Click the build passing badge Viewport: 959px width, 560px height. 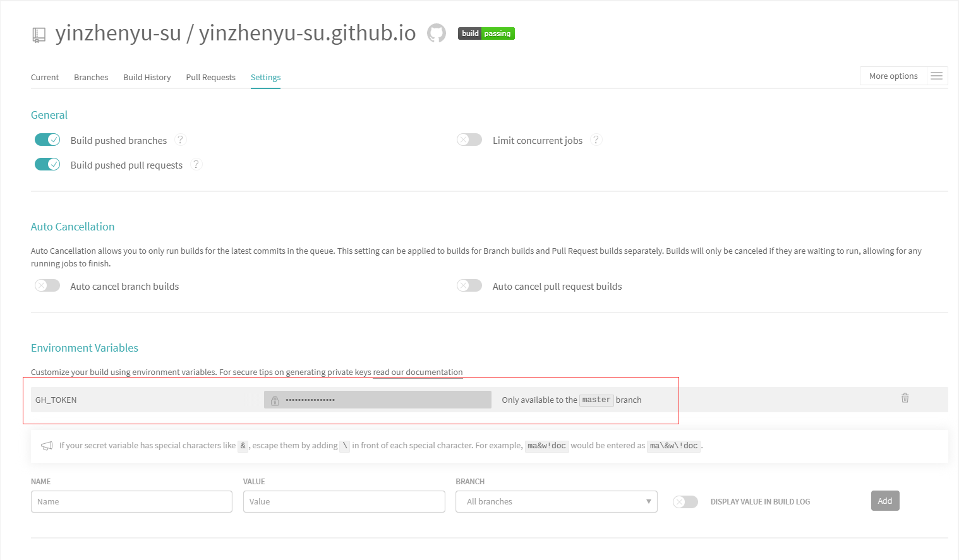(x=486, y=33)
